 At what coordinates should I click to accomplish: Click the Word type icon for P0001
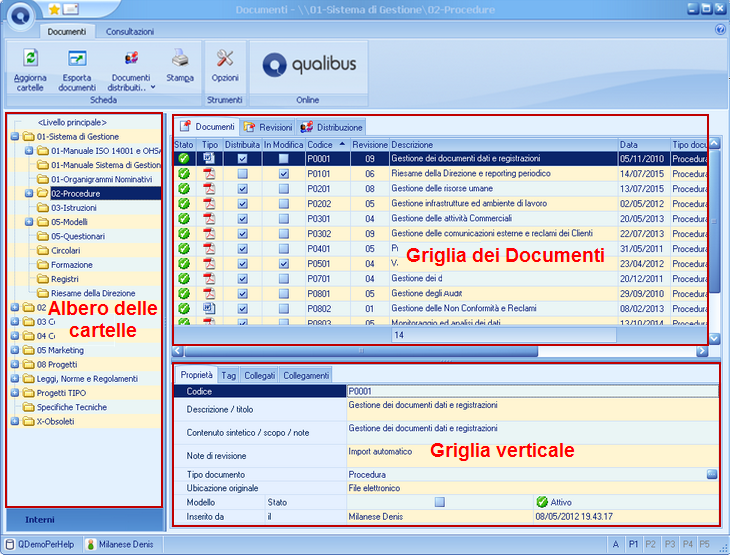(209, 158)
